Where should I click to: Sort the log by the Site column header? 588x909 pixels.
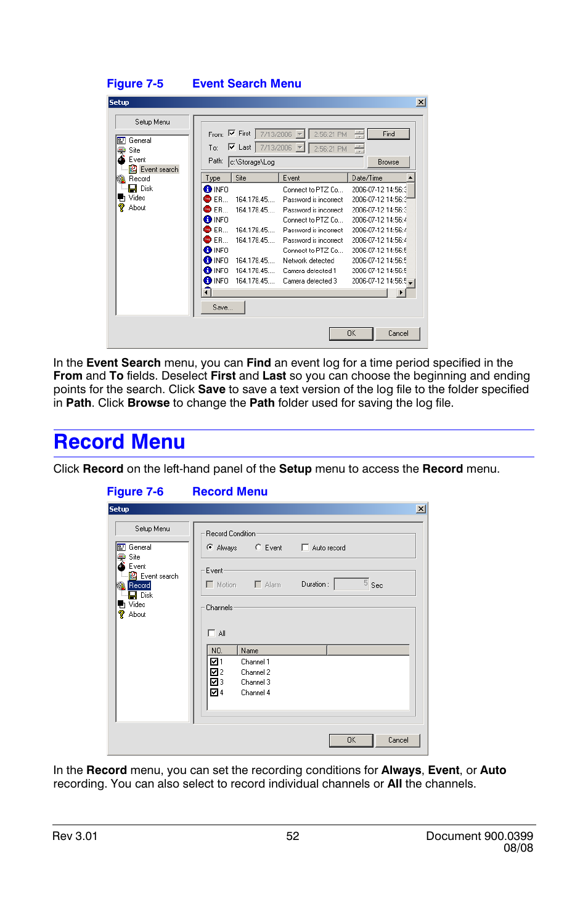(255, 178)
